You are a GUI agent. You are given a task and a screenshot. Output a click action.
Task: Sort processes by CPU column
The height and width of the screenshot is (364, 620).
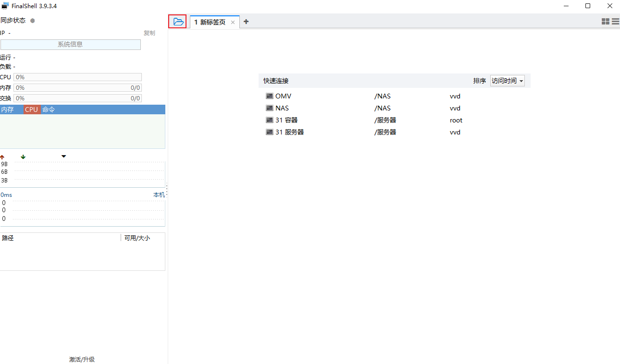coord(32,109)
